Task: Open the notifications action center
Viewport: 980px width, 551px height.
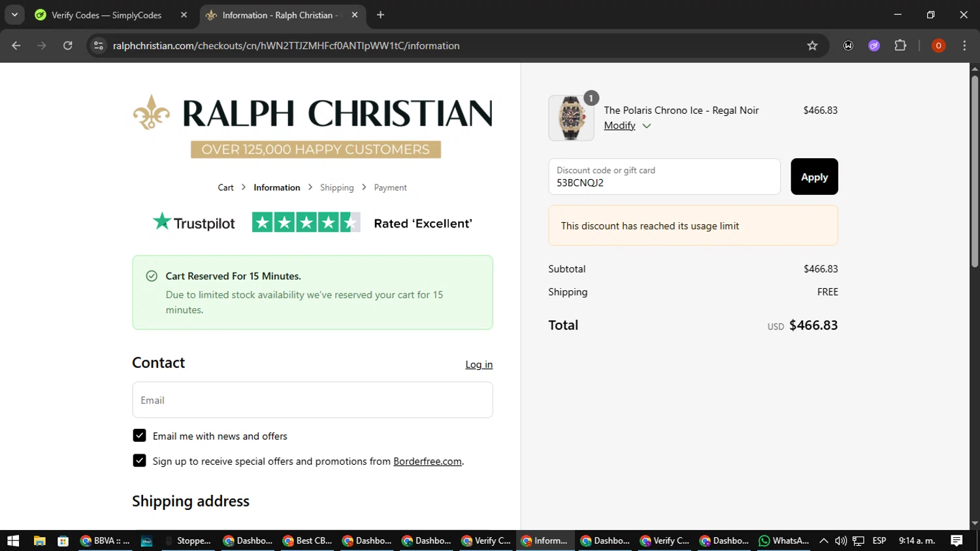Action: [x=956, y=541]
